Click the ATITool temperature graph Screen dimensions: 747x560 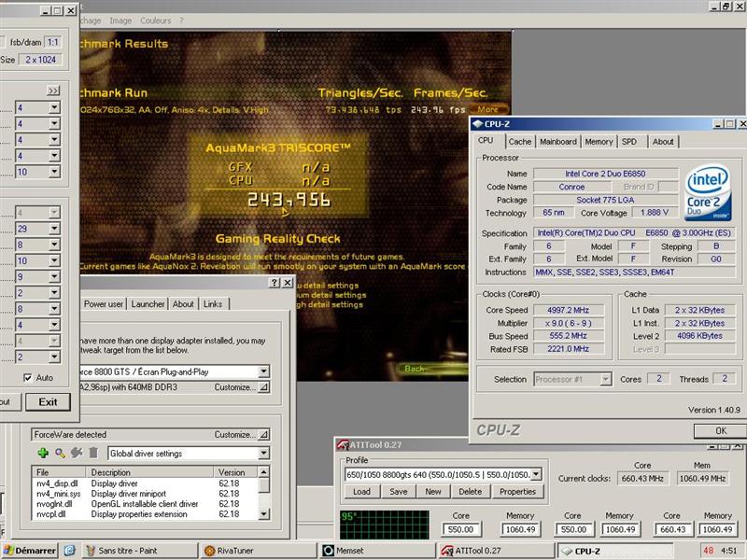coord(385,525)
